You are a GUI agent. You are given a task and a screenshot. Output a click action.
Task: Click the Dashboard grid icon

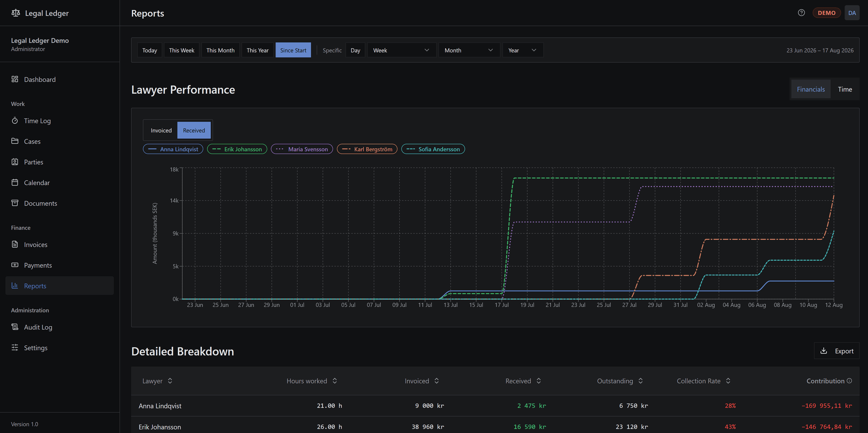15,79
